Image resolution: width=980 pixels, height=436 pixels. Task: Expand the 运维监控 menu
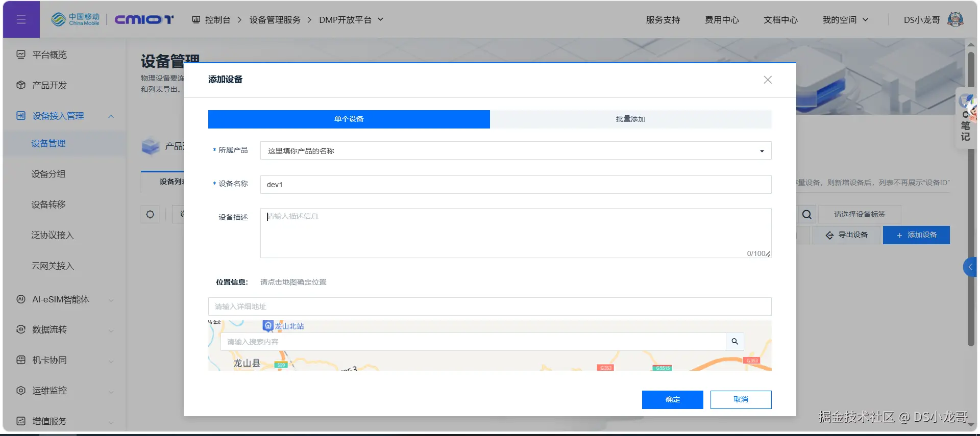tap(111, 392)
